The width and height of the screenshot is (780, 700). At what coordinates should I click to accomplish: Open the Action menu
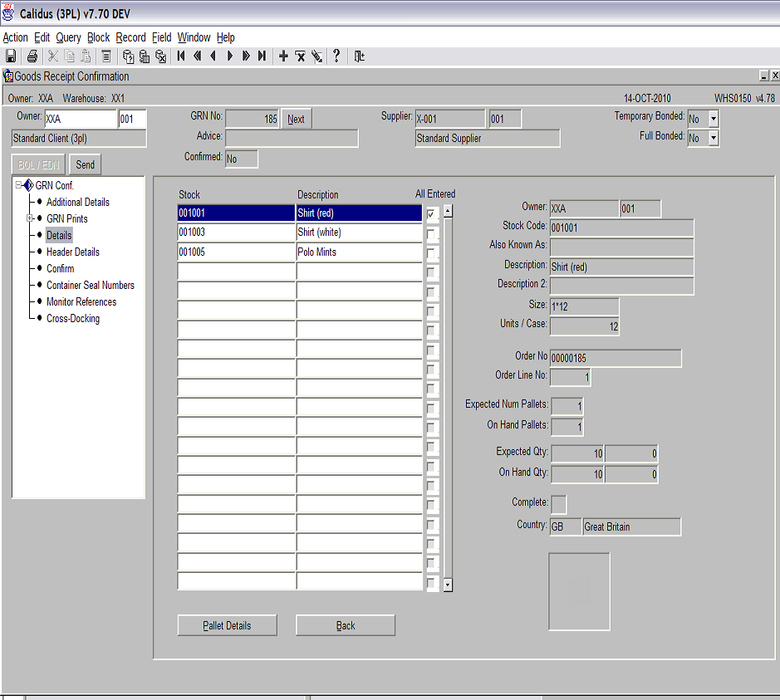coord(16,37)
